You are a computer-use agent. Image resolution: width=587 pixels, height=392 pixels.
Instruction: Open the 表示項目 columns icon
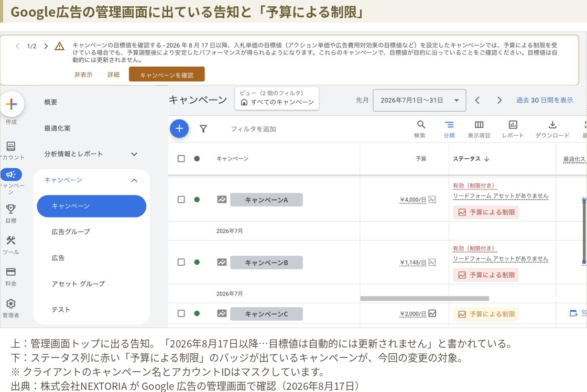click(x=479, y=125)
